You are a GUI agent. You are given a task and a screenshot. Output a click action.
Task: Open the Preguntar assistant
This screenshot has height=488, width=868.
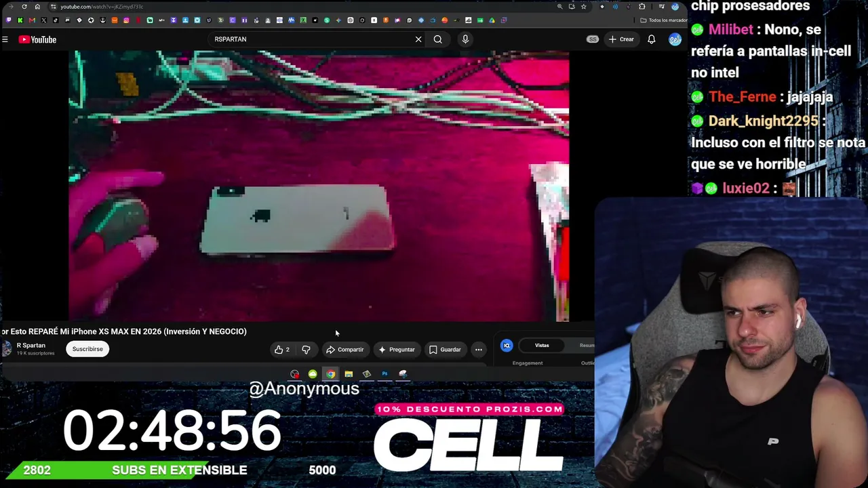click(397, 350)
